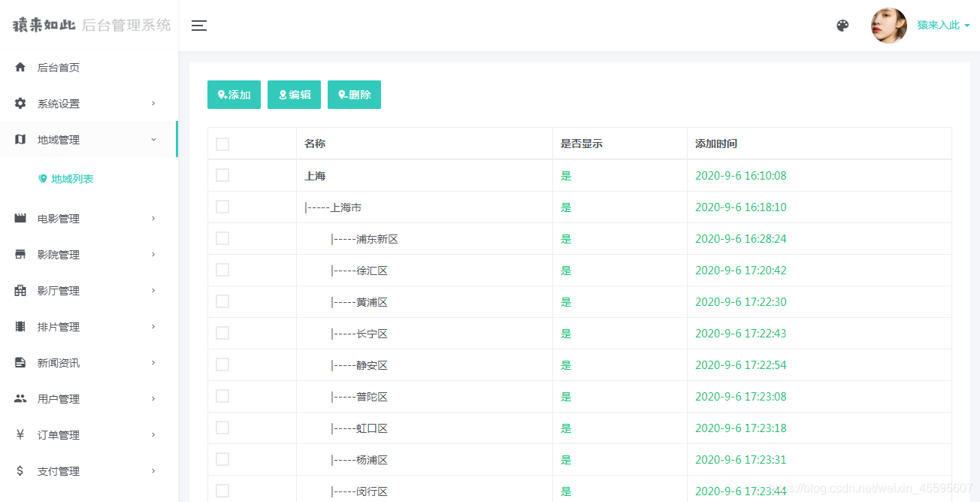
Task: Expand the 支付管理 chevron
Action: tap(153, 470)
